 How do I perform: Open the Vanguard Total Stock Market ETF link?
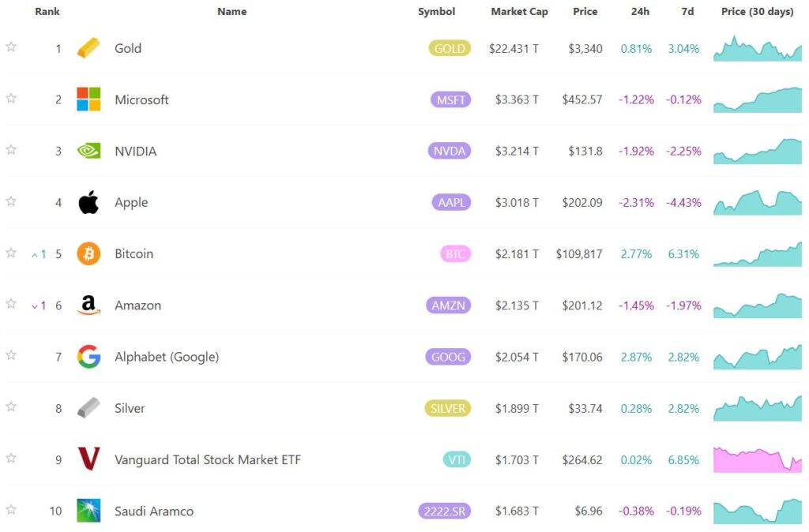[207, 459]
